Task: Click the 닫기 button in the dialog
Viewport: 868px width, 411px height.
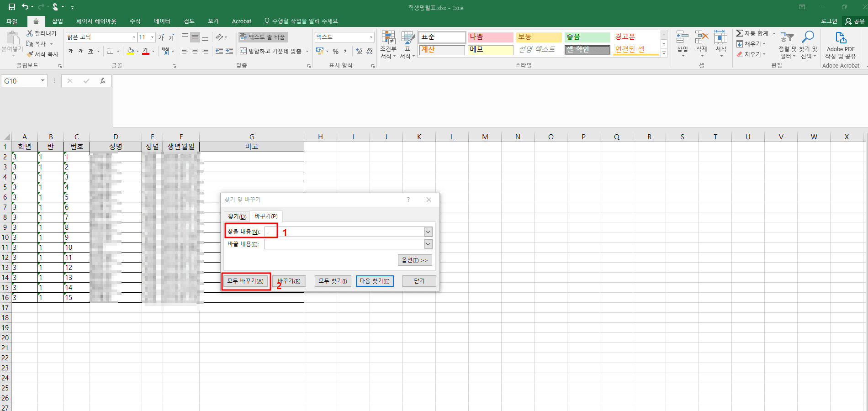Action: click(x=419, y=281)
